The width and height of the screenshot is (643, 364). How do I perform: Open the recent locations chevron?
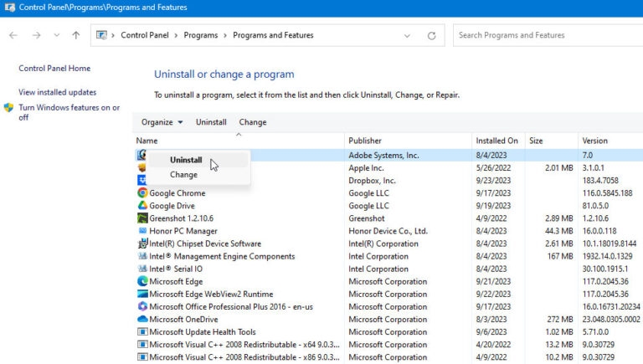tap(56, 36)
